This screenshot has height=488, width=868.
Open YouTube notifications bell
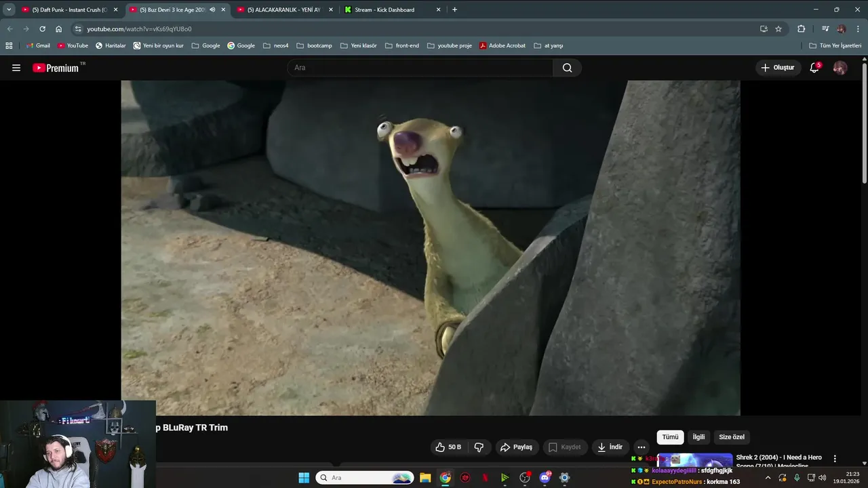[814, 68]
